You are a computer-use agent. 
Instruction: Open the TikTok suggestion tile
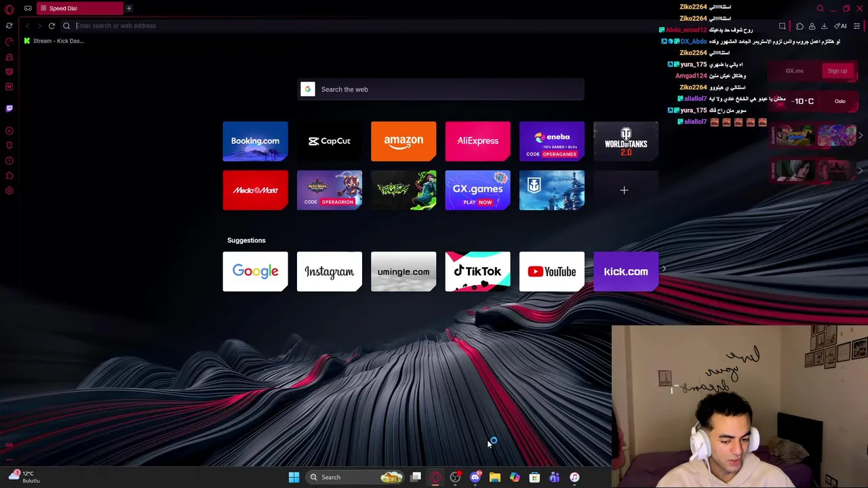pos(477,272)
